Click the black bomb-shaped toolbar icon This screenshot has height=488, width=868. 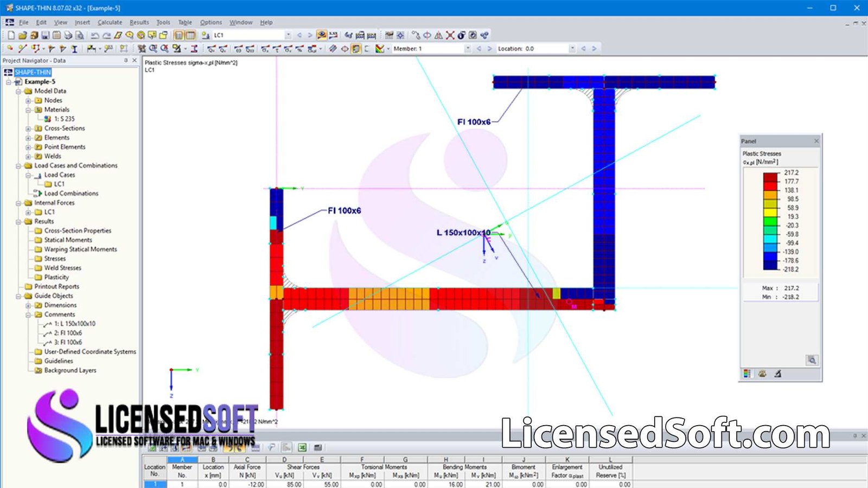tap(462, 35)
